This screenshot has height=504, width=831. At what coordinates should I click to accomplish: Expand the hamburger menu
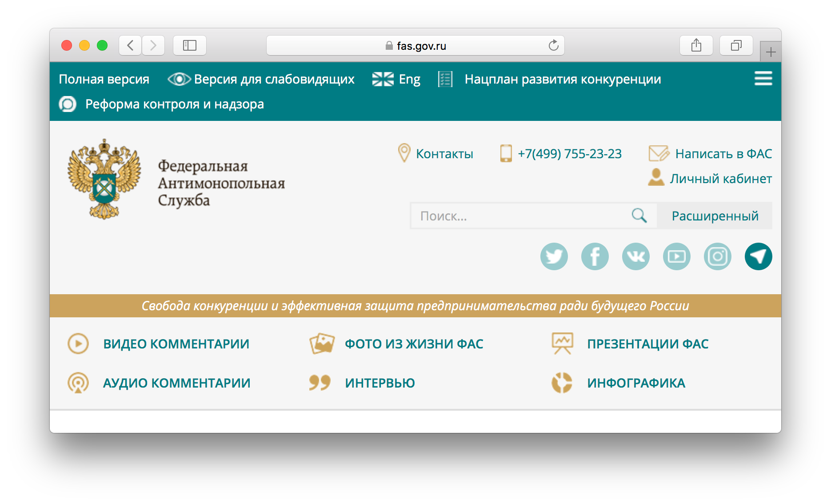point(763,79)
